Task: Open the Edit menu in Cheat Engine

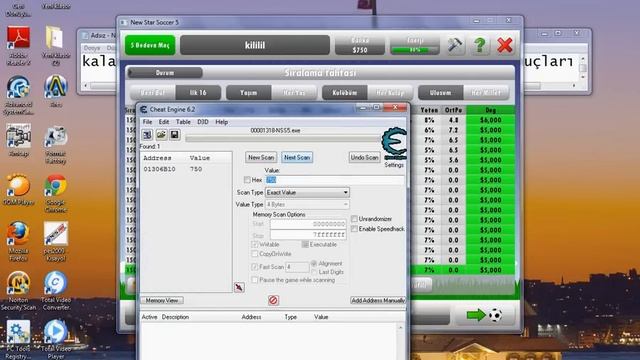Action: (x=164, y=122)
